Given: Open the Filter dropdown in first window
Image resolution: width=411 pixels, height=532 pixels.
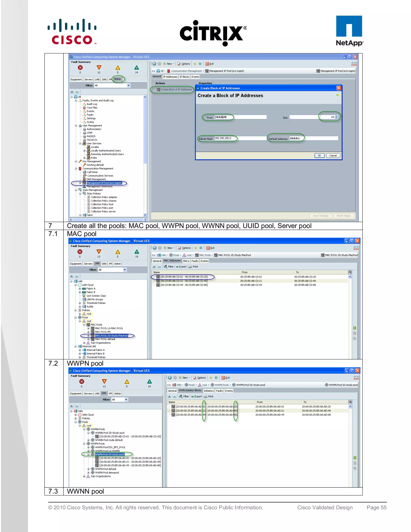Looking at the screenshot, I should (129, 86).
